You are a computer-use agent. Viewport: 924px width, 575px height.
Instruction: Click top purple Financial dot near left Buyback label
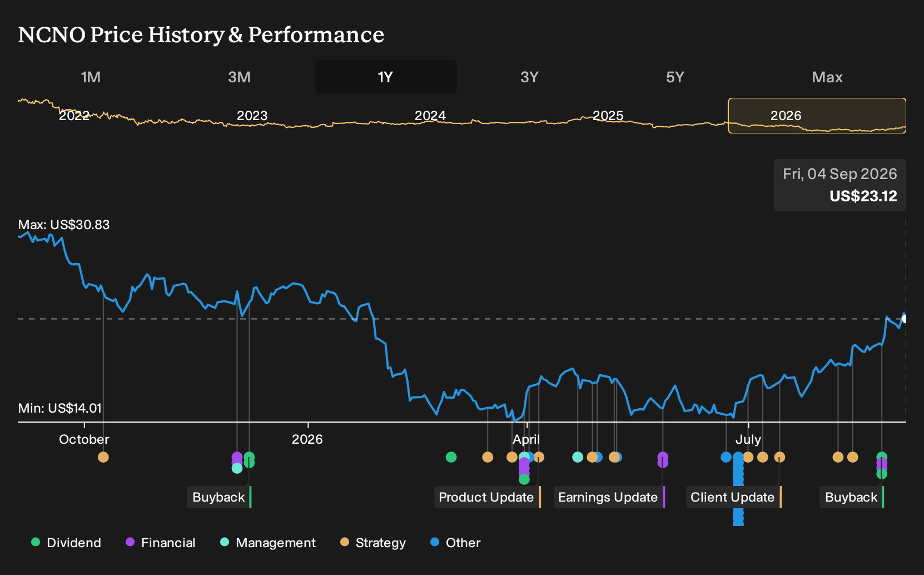[237, 457]
